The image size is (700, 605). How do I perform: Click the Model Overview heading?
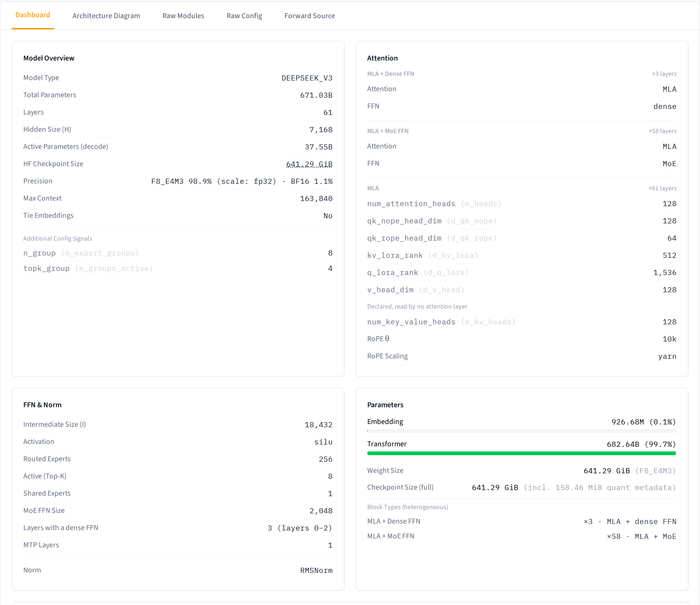pos(49,58)
